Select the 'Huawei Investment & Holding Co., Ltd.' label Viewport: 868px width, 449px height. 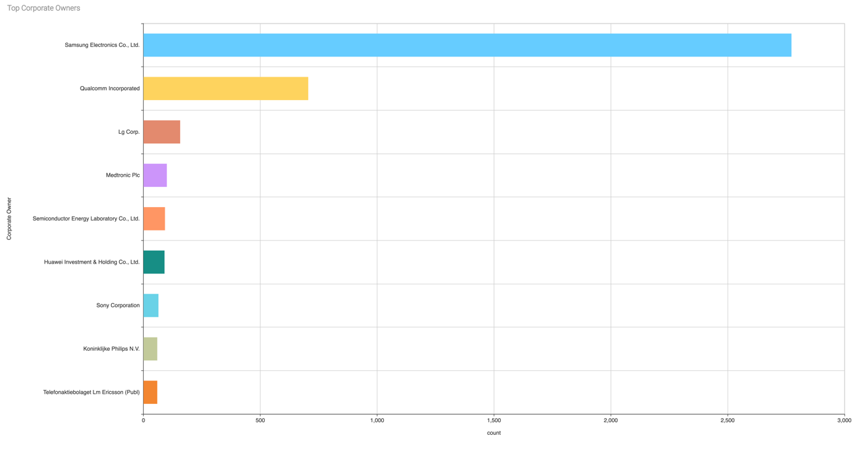point(91,262)
